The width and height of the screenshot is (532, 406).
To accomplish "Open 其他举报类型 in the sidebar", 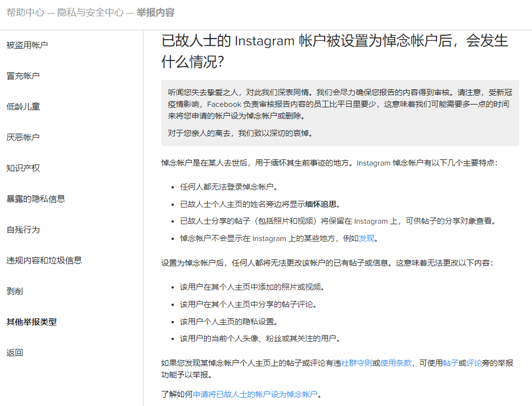I will tap(31, 322).
